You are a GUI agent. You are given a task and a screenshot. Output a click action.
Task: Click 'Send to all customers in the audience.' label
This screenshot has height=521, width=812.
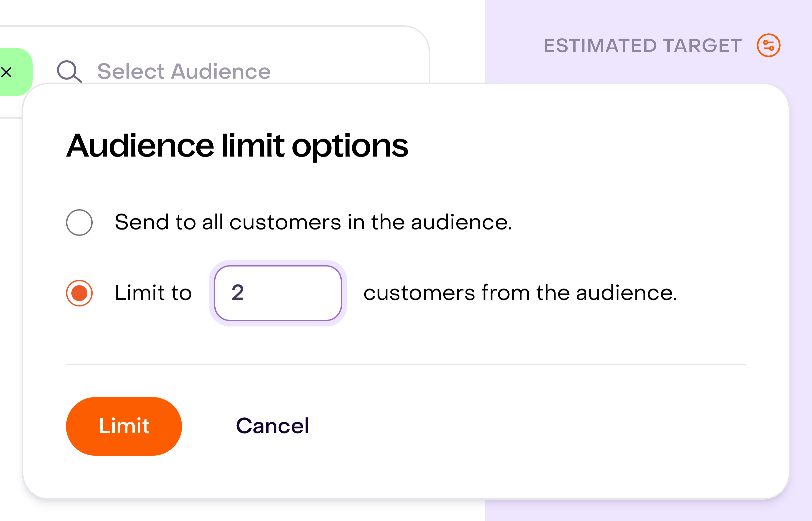(313, 222)
